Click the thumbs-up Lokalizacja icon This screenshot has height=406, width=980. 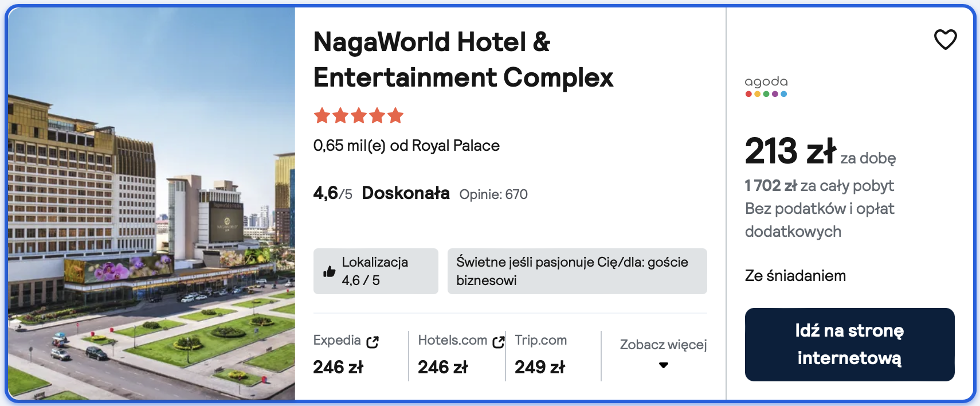click(x=330, y=271)
